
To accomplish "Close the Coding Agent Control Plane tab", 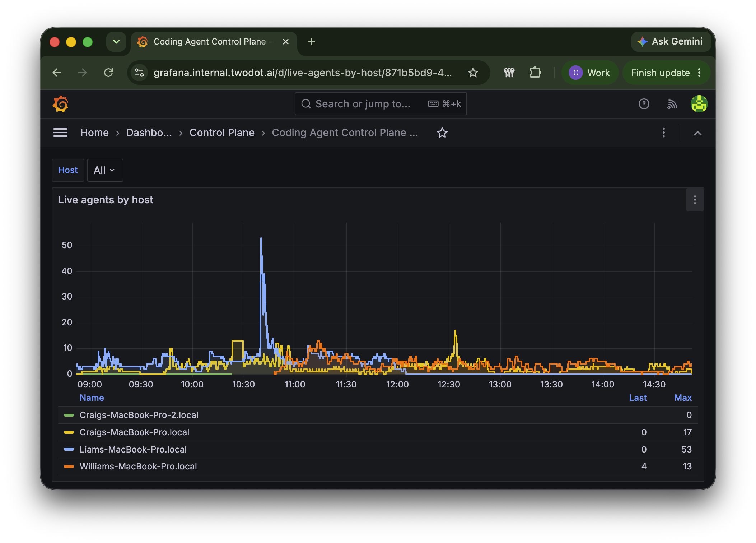I will 286,42.
